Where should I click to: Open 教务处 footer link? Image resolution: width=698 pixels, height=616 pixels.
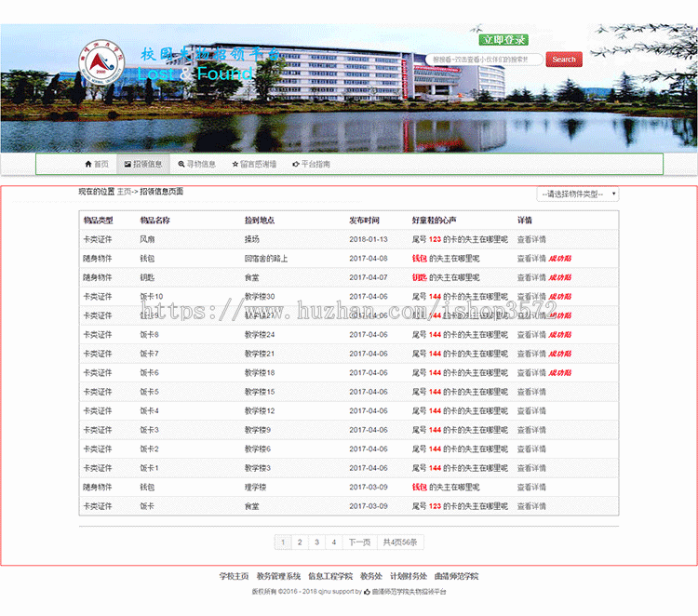(x=371, y=576)
